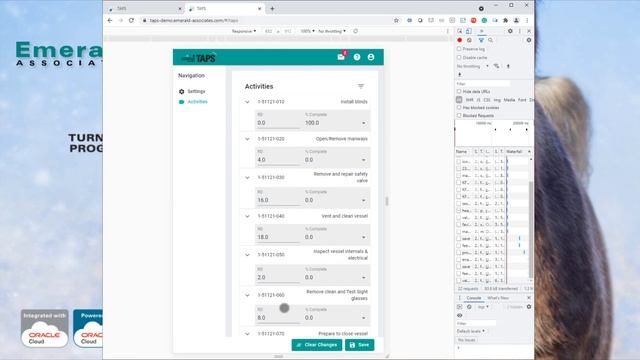Open % Complete dropdown showing 100.0
This screenshot has height=360, width=640.
coord(336,121)
